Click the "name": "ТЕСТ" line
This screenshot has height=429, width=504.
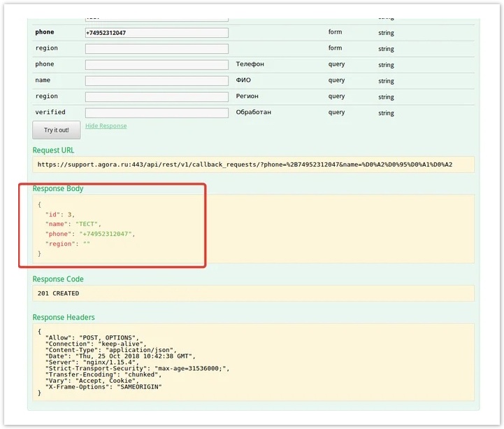73,224
